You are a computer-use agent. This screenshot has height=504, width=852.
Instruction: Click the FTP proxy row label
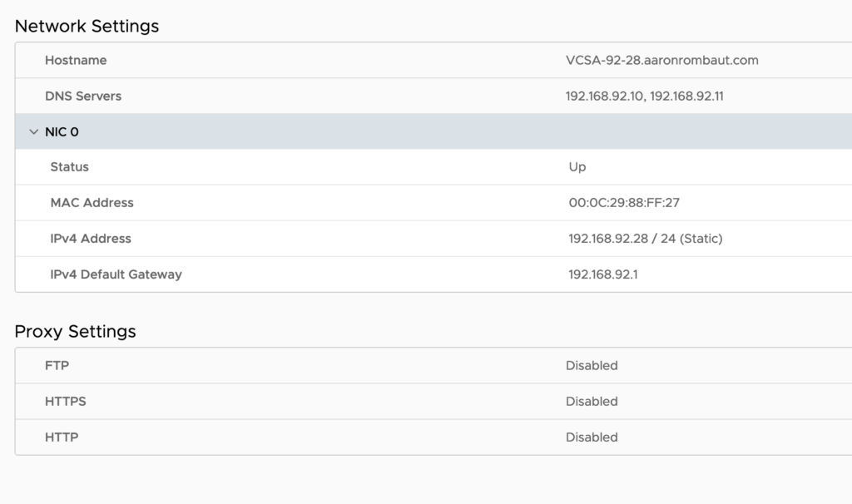57,365
